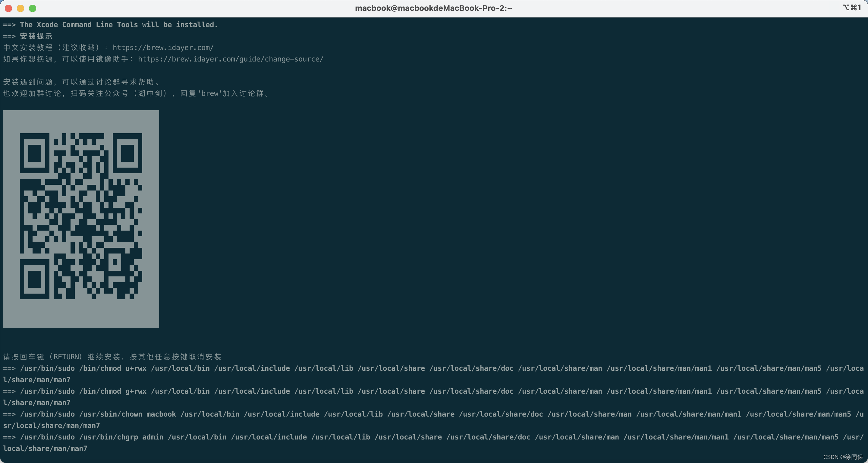Click the window title macbook@macbookdeMacBook-Pro-2:~
Screen dimensions: 868x463
point(433,8)
